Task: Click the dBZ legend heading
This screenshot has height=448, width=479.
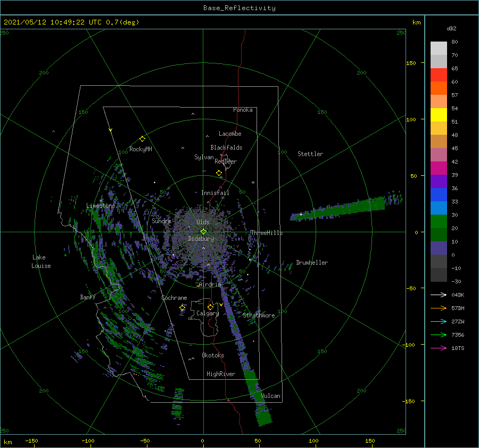Action: 451,28
